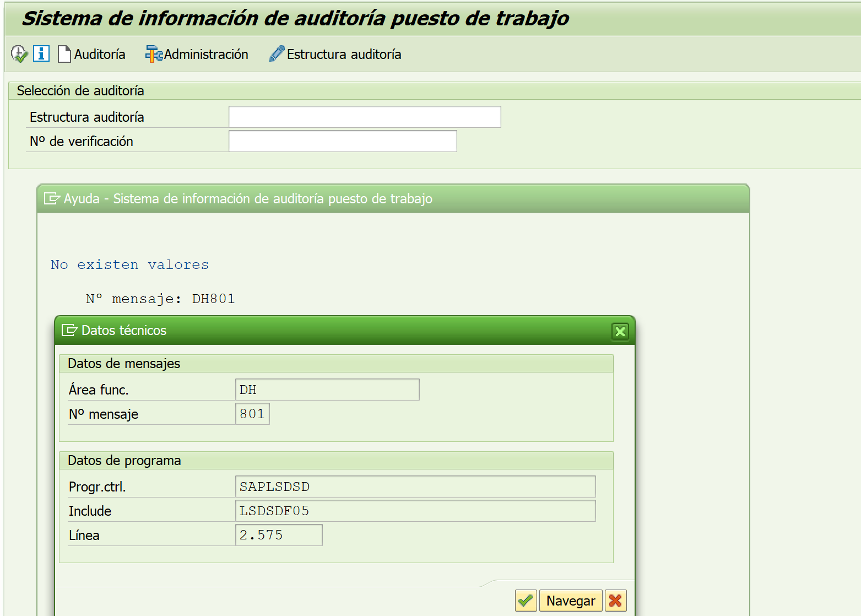Cancel with the red X button

pos(616,601)
